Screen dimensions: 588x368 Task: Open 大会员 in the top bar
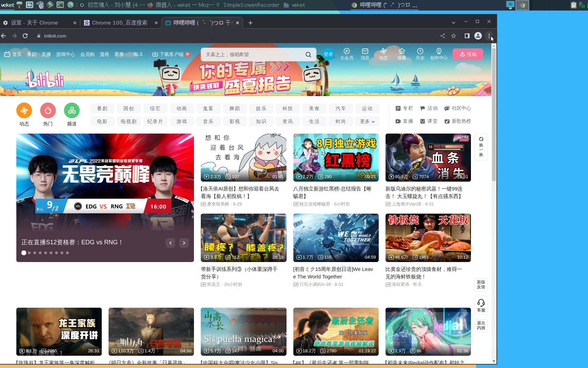[x=347, y=54]
